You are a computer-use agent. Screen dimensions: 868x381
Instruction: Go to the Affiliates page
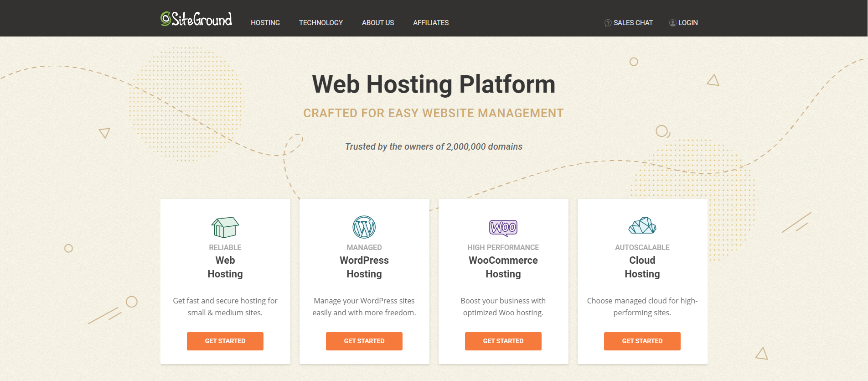(x=431, y=23)
